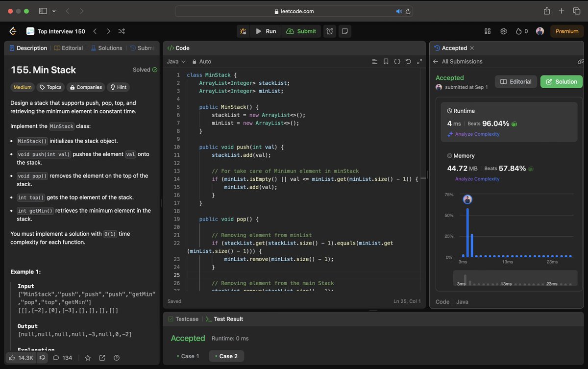Open Top Interview 150 study plan

click(x=56, y=31)
